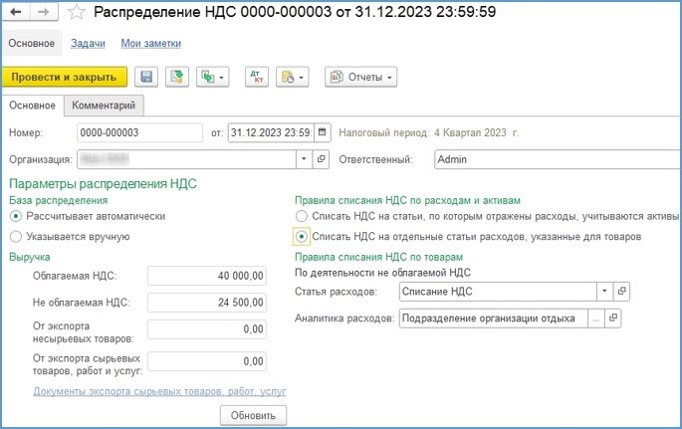Image resolution: width=682 pixels, height=429 pixels.
Task: Open the organization card with the open icon
Action: click(321, 159)
